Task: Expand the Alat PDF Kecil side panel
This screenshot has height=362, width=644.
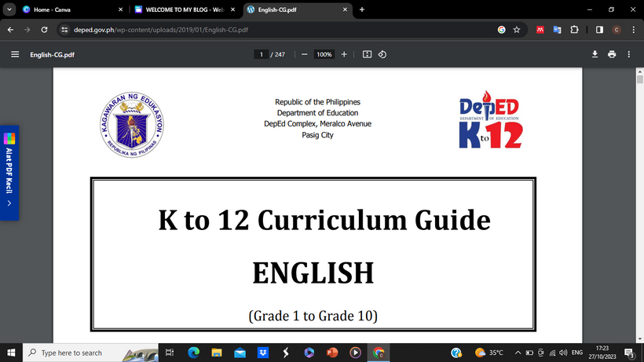Action: tap(9, 203)
